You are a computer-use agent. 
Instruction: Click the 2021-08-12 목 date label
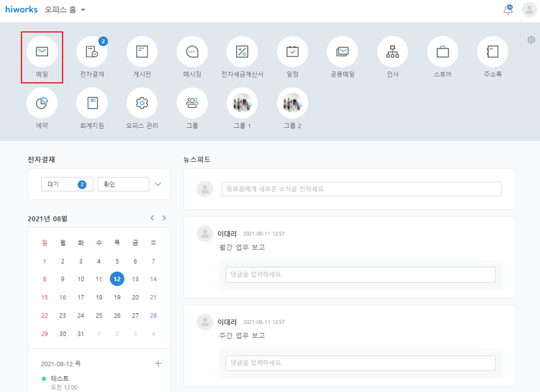[61, 364]
